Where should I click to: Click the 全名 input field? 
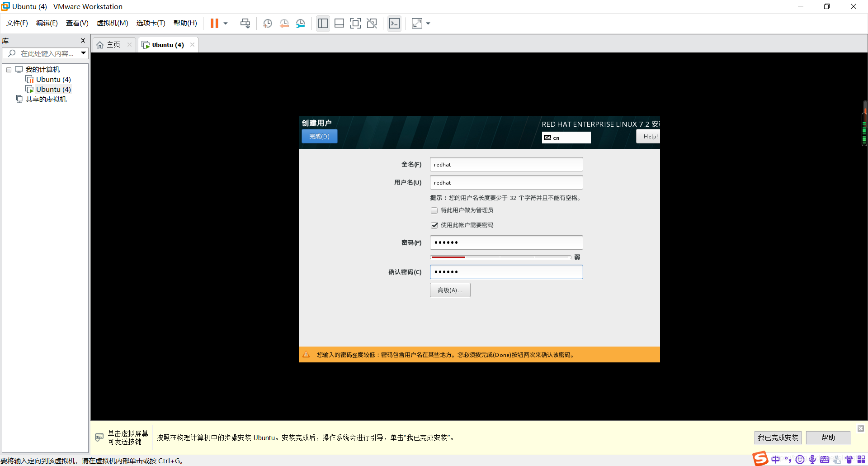coord(506,164)
